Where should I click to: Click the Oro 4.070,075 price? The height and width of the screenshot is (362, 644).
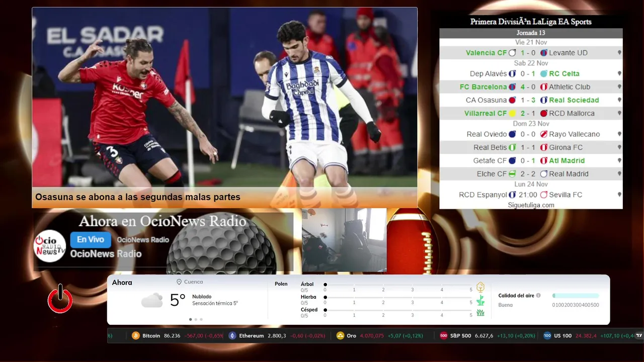372,336
